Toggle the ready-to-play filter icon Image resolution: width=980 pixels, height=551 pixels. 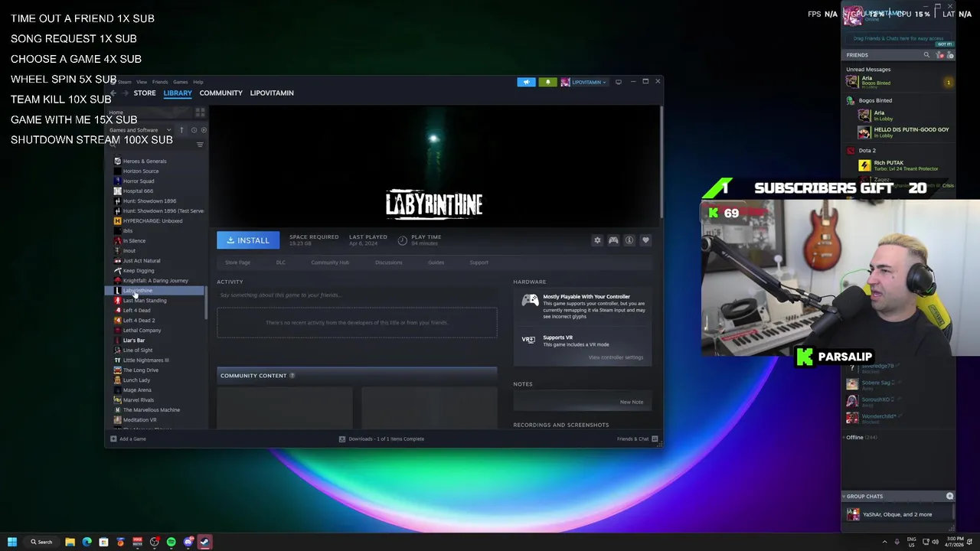203,130
